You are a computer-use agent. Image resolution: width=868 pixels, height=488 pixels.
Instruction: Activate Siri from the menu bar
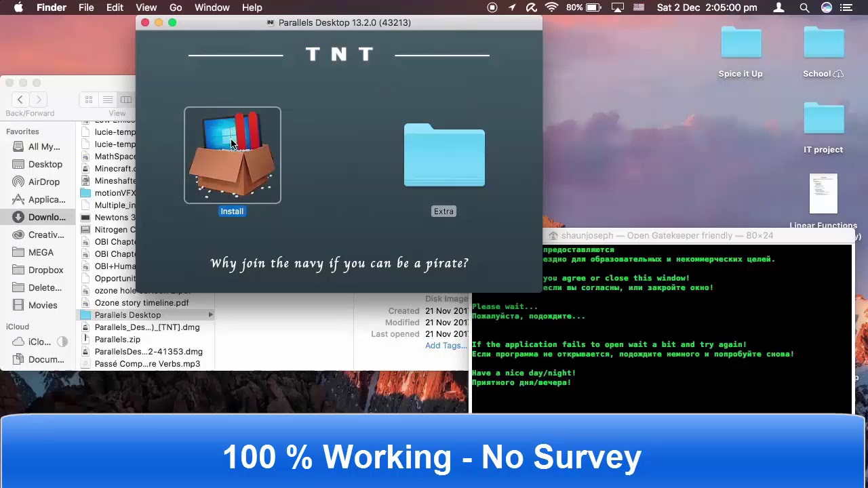coord(826,7)
